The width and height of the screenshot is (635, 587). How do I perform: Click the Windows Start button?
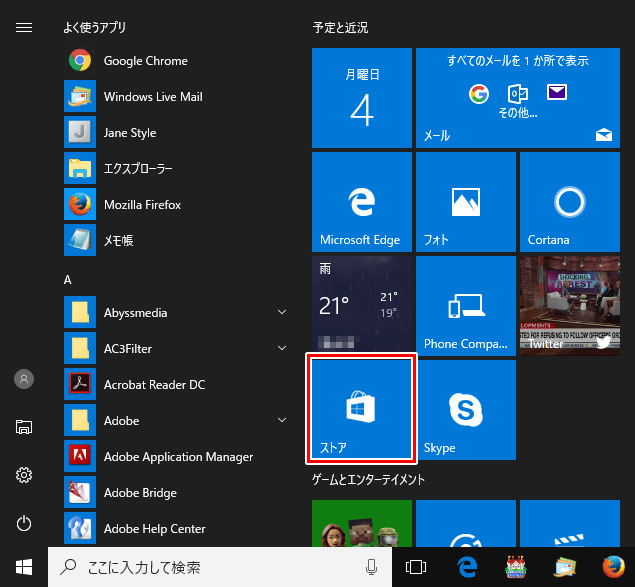pyautogui.click(x=24, y=567)
